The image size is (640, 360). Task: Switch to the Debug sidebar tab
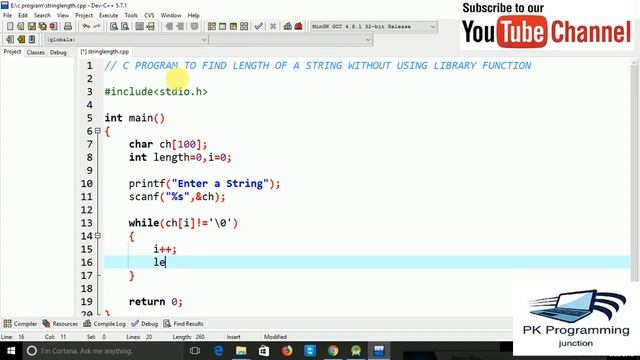click(58, 52)
